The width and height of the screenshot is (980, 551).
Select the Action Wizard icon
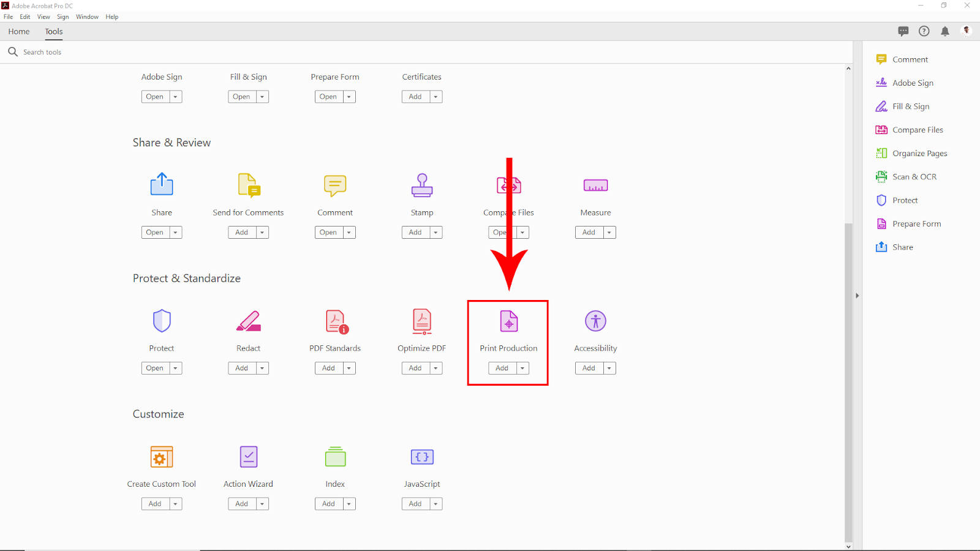(249, 457)
